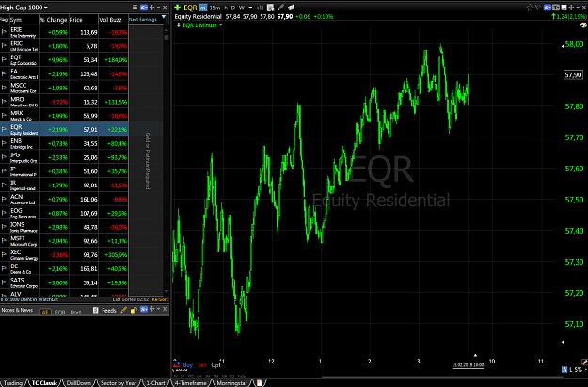Toggle the flag for ERIC row
This screenshot has height=387, width=588.
click(x=4, y=46)
